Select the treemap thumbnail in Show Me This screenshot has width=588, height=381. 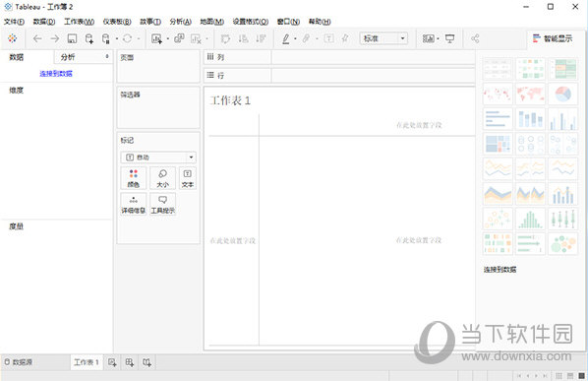click(498, 144)
